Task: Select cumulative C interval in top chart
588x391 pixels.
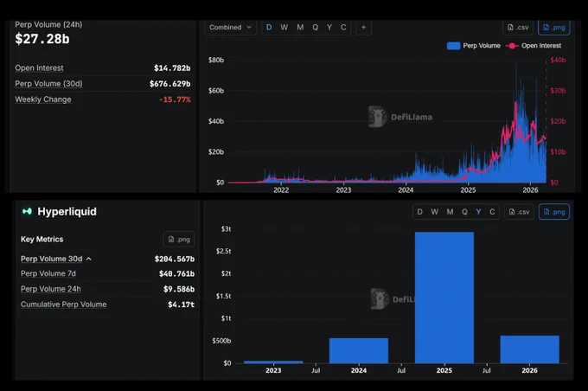Action: coord(343,28)
